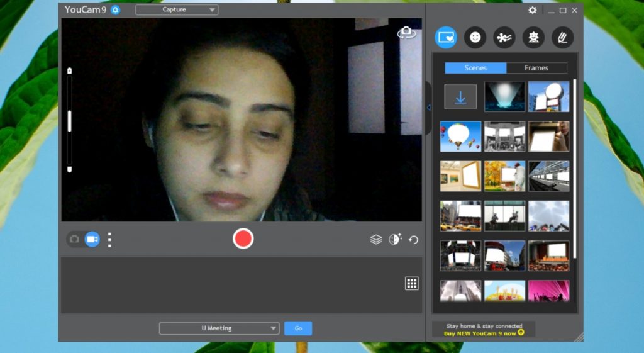Switch to video recording mode
The height and width of the screenshot is (353, 644).
pos(92,239)
